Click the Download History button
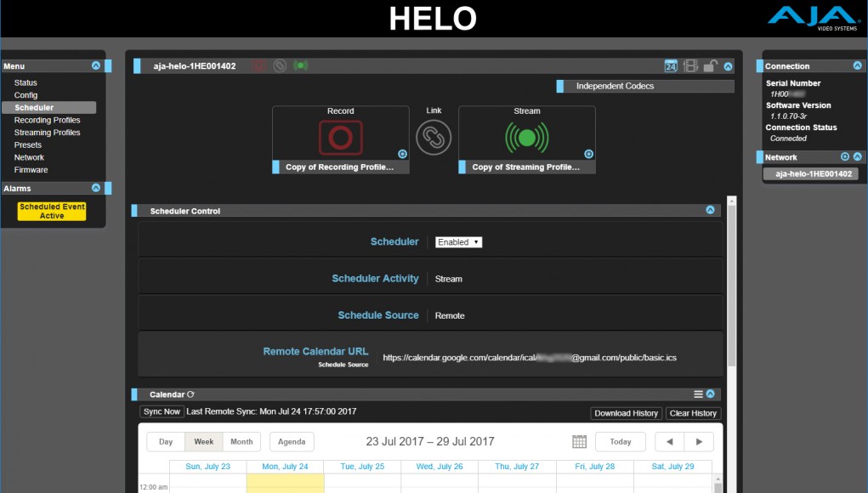The image size is (868, 493). tap(626, 413)
